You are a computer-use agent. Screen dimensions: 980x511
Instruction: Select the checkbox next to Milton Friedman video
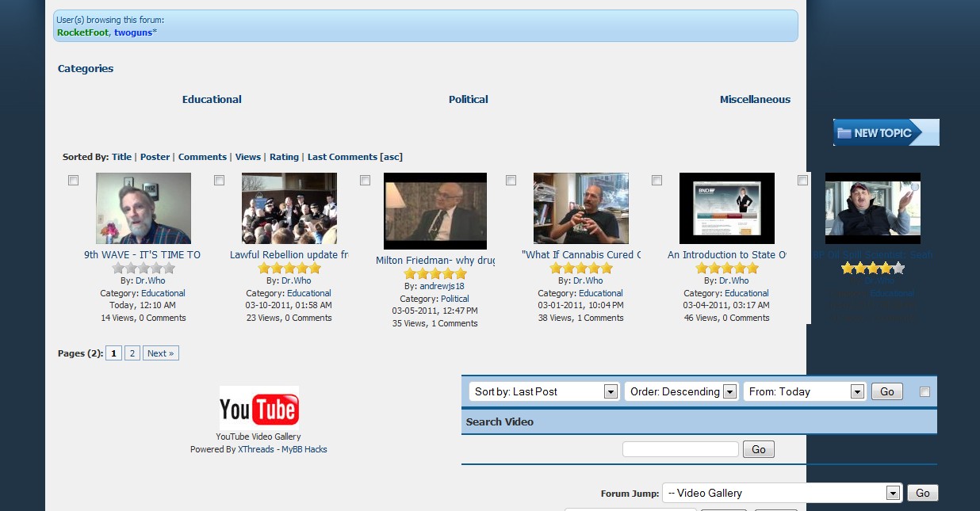point(366,181)
